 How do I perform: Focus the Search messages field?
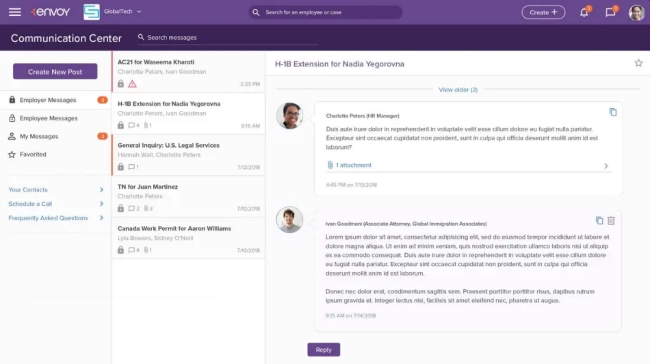[227, 37]
